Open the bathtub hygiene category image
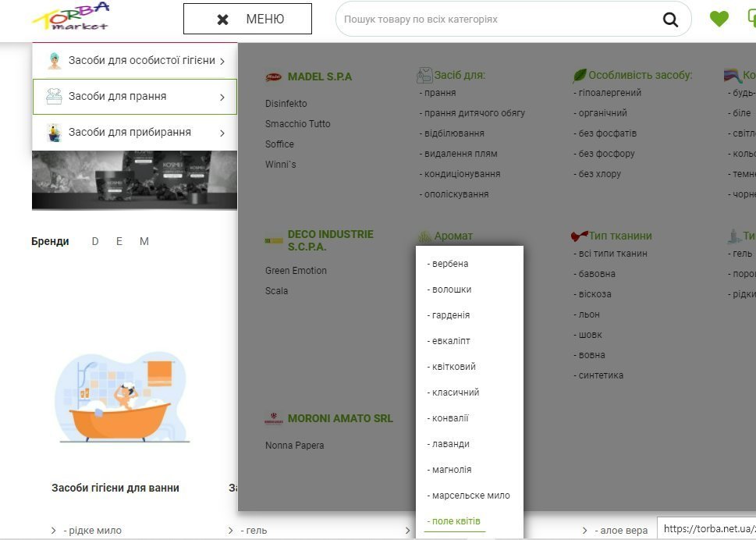 (x=122, y=398)
